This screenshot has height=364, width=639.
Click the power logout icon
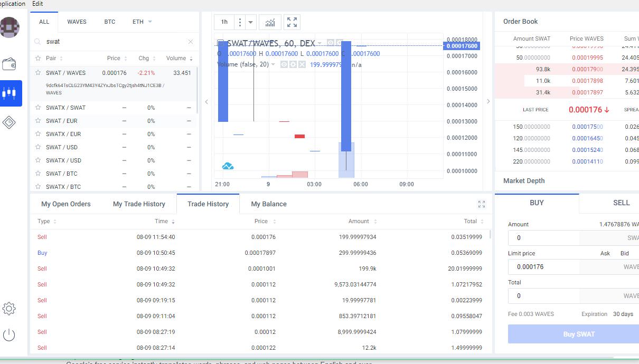tap(9, 335)
